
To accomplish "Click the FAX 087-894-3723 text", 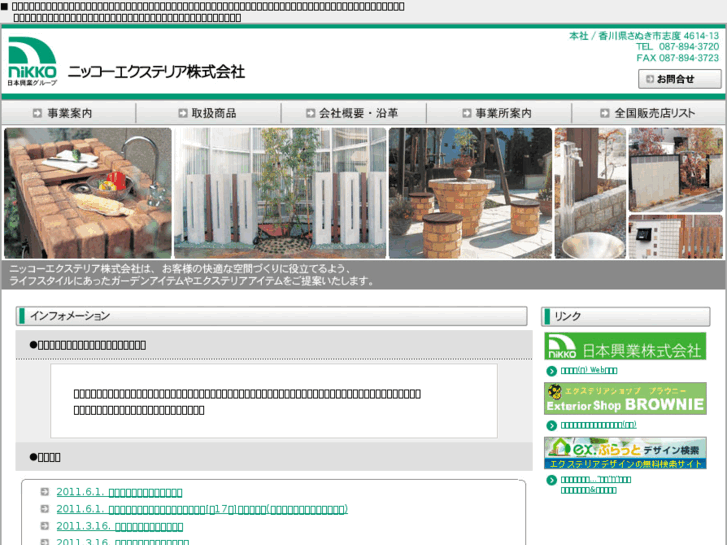I will (677, 58).
